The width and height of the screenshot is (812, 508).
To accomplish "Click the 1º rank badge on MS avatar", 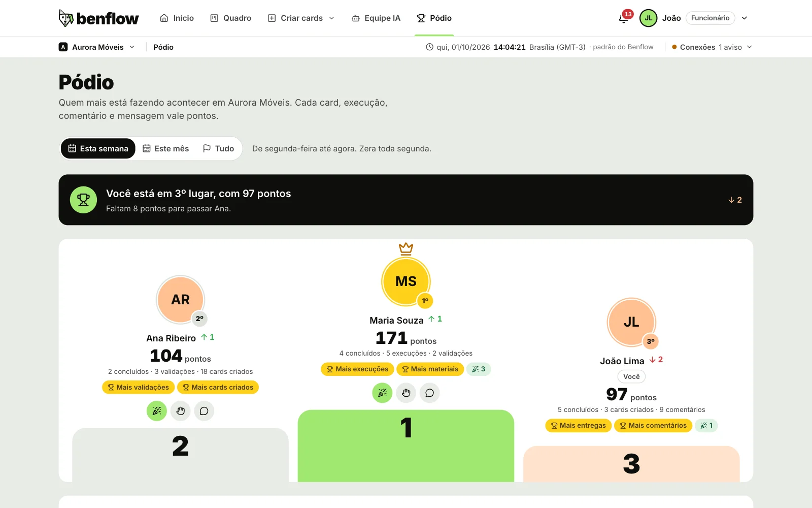I will tap(425, 301).
